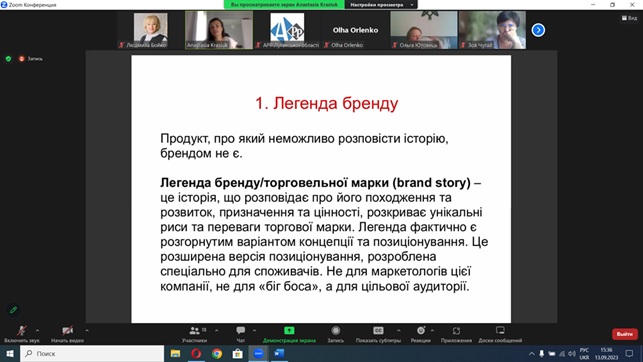Toggle captions with Показать субтитры
This screenshot has width=643, height=362.
[x=378, y=334]
